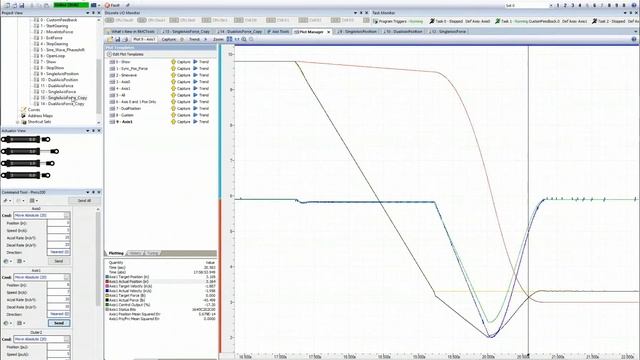Click Axis1 Target Position color swatch
Viewport: 640px width, 360px height.
pyautogui.click(x=107, y=277)
